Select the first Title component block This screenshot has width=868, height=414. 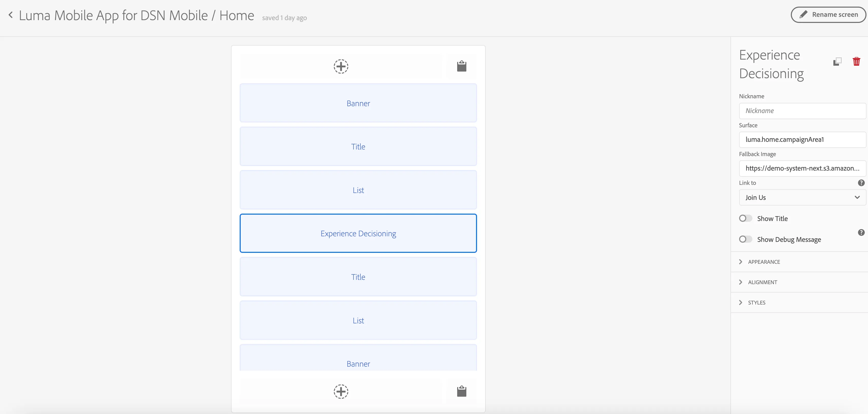point(358,147)
